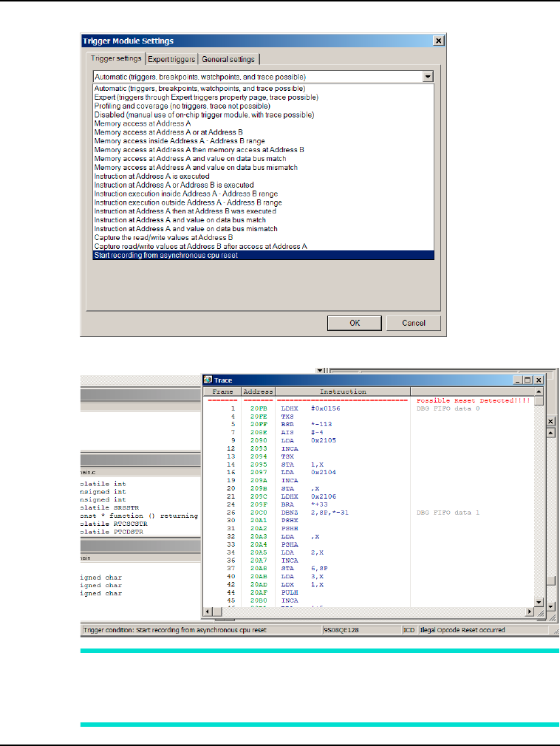Select Memory access with data bus mismatch
The width and height of the screenshot is (560, 746).
tap(264, 168)
